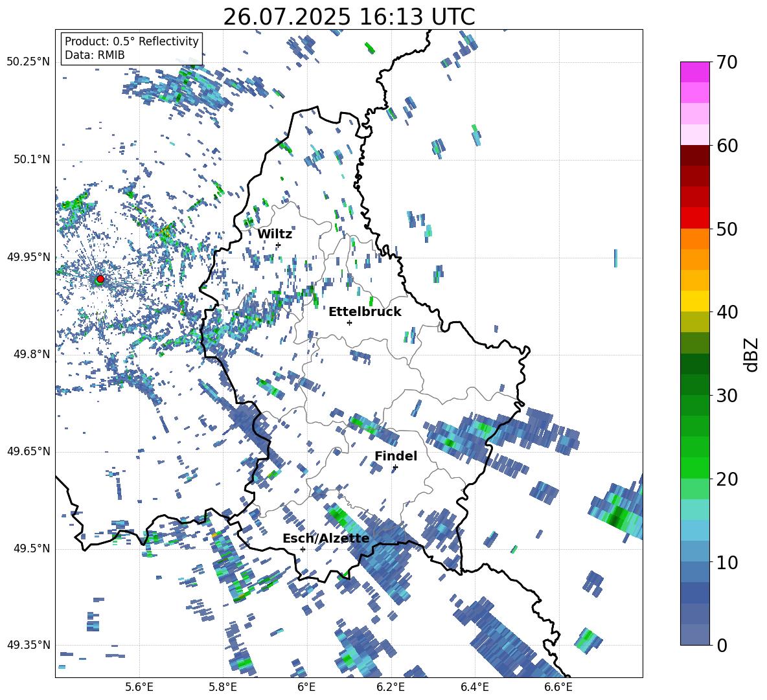Click the 5.8°E longitude label
Viewport: 767px width, 700px height.
pos(223,687)
